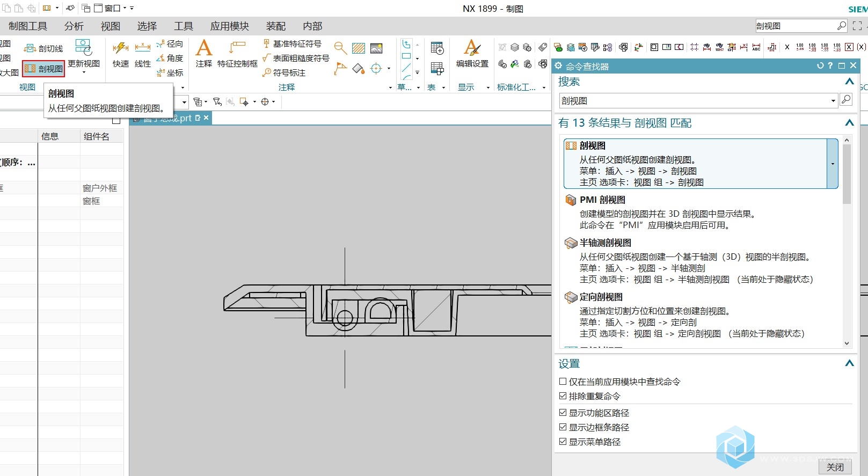868x476 pixels.
Task: Choose the 线性 linear dimension tool
Action: tap(142, 54)
